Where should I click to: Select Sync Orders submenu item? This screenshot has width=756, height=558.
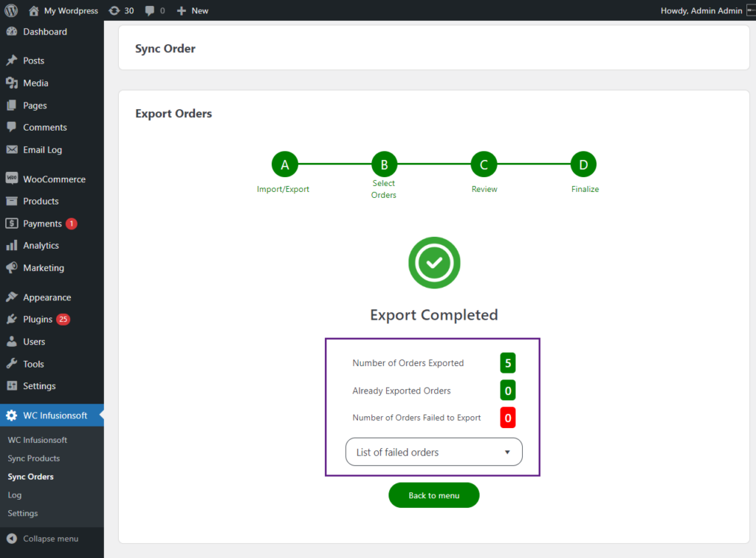coord(31,477)
